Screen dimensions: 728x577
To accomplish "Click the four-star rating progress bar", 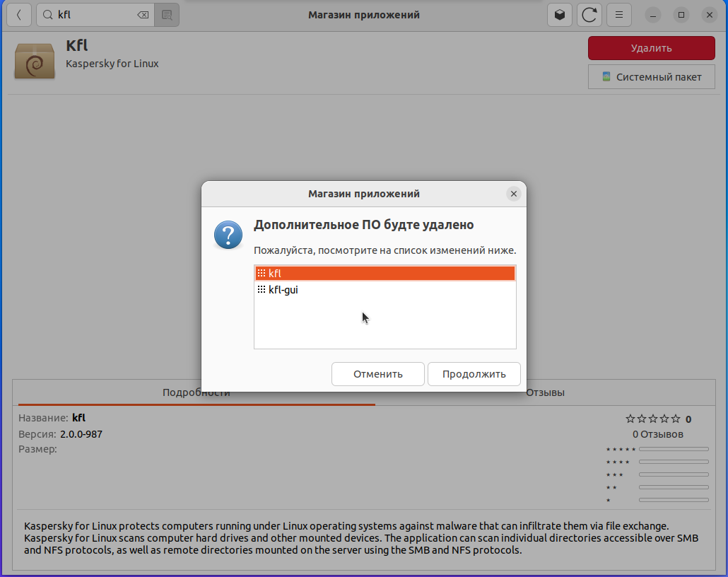I will point(674,462).
